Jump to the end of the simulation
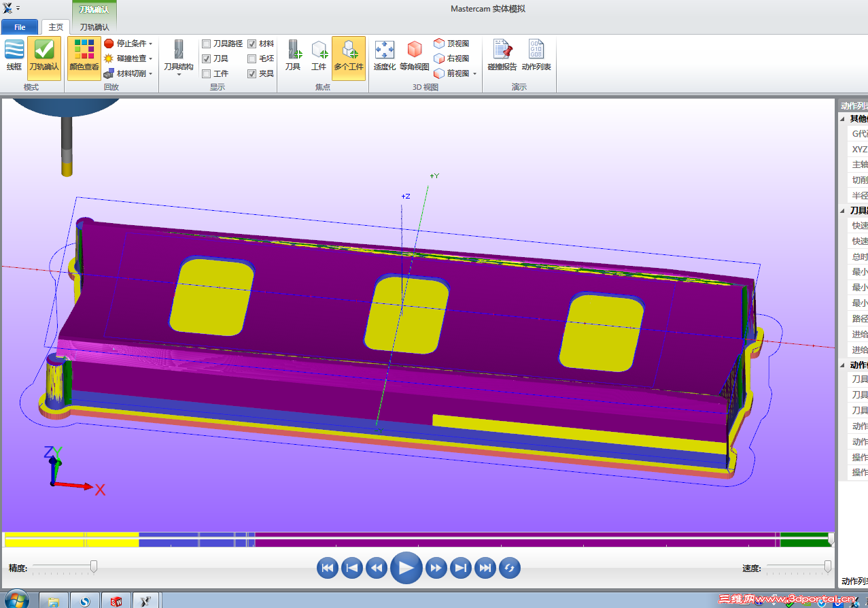Screen dimensions: 868x608 point(485,568)
